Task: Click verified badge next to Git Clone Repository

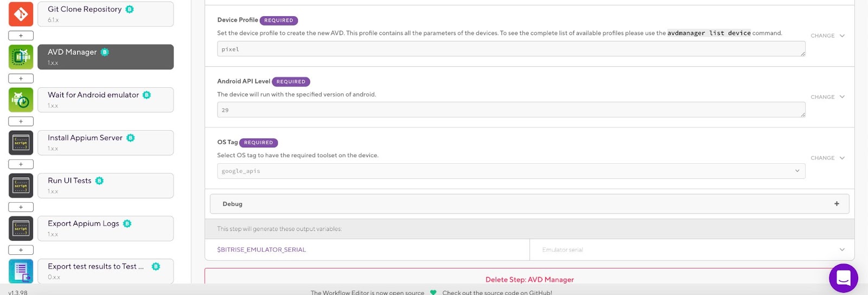Action: 130,9
